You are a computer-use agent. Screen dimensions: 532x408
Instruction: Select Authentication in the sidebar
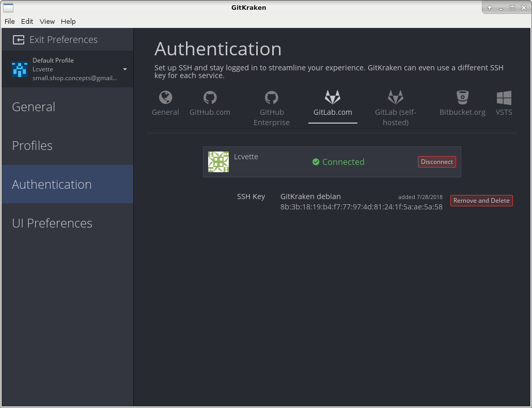67,184
